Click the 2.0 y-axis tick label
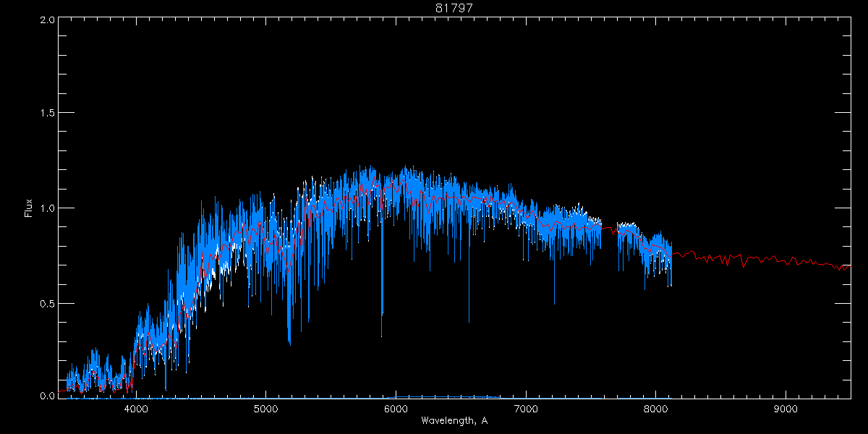The width and height of the screenshot is (868, 434). (x=47, y=20)
